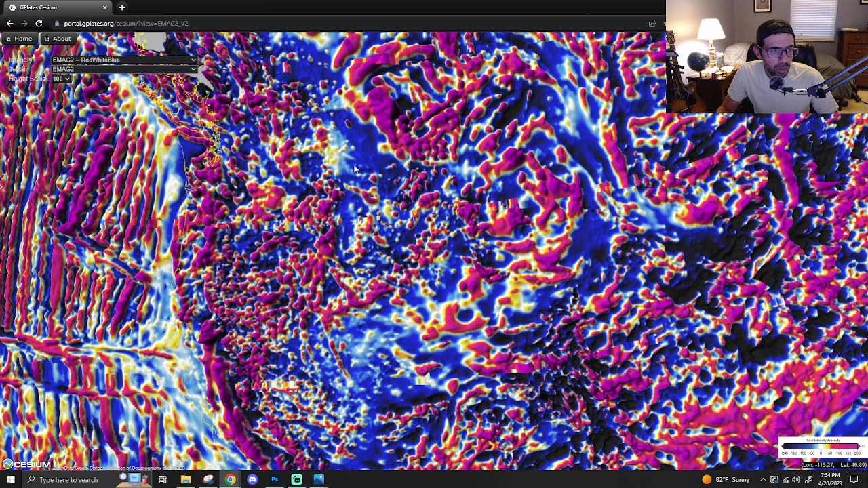
Task: Open the Windows Start menu
Action: tap(10, 480)
